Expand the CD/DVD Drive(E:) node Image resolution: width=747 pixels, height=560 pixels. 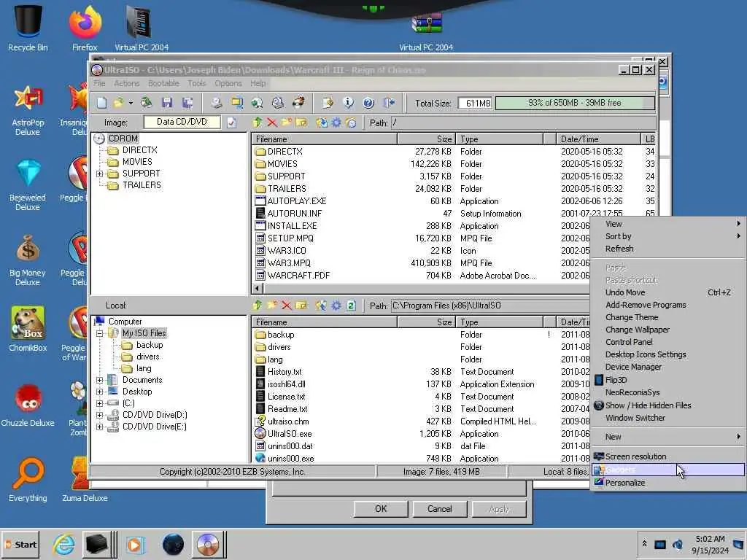click(99, 427)
